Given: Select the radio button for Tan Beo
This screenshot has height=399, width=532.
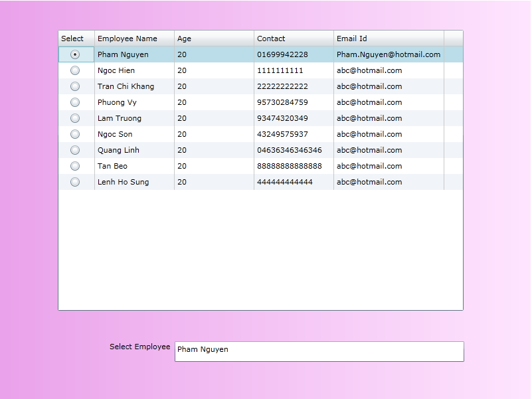Looking at the screenshot, I should pyautogui.click(x=75, y=166).
